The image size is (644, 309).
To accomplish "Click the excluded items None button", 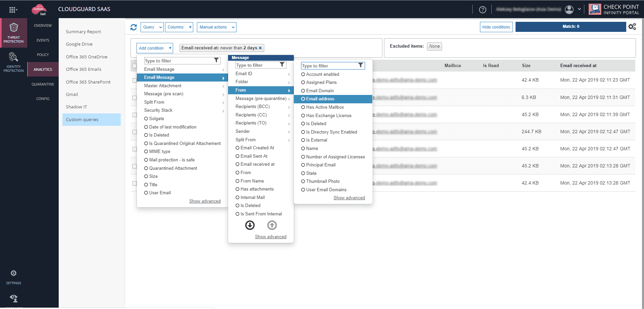I will [434, 46].
